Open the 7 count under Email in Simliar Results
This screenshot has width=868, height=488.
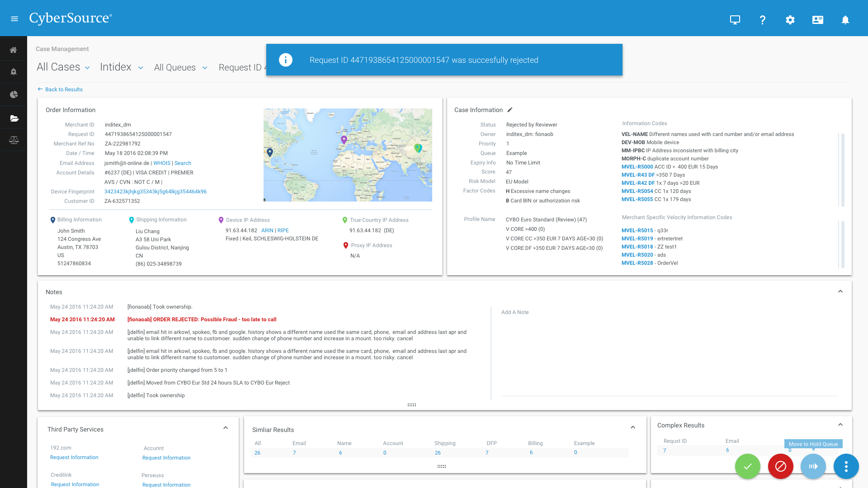pos(294,453)
